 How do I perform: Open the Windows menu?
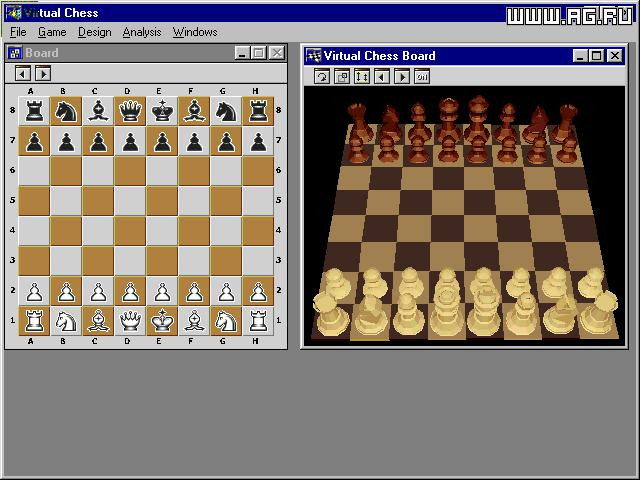tap(195, 32)
